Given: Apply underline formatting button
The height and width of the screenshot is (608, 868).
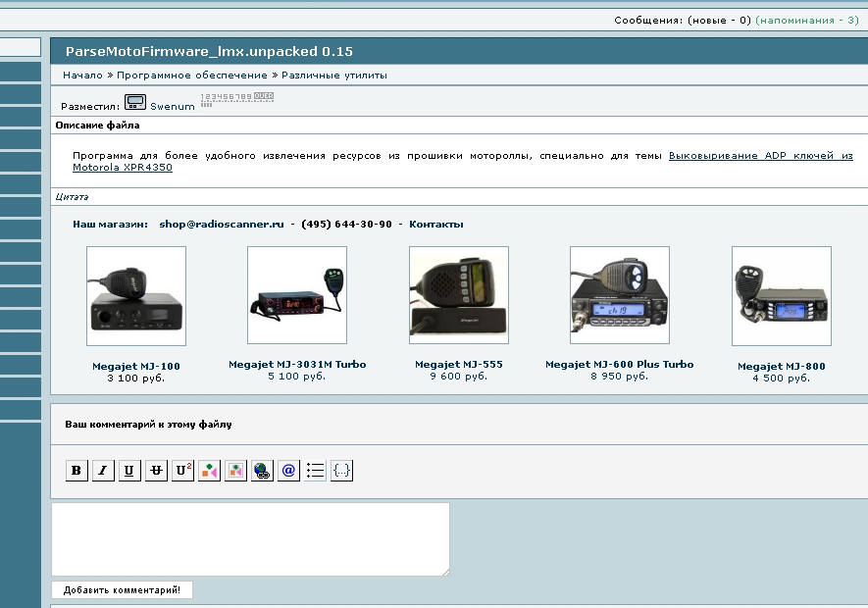Looking at the screenshot, I should (x=129, y=471).
